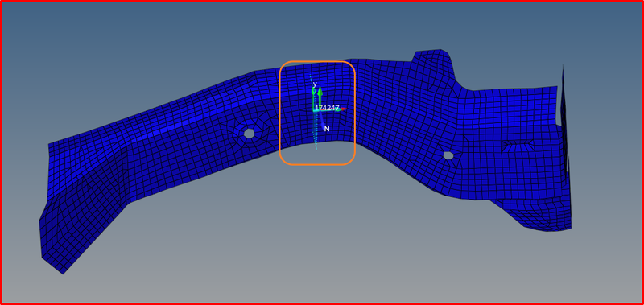Click the right circular hole in mesh

pyautogui.click(x=448, y=155)
